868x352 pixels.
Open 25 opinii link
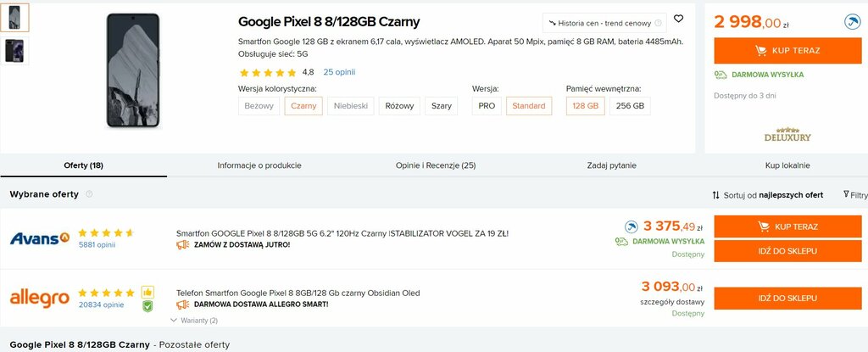click(x=339, y=72)
